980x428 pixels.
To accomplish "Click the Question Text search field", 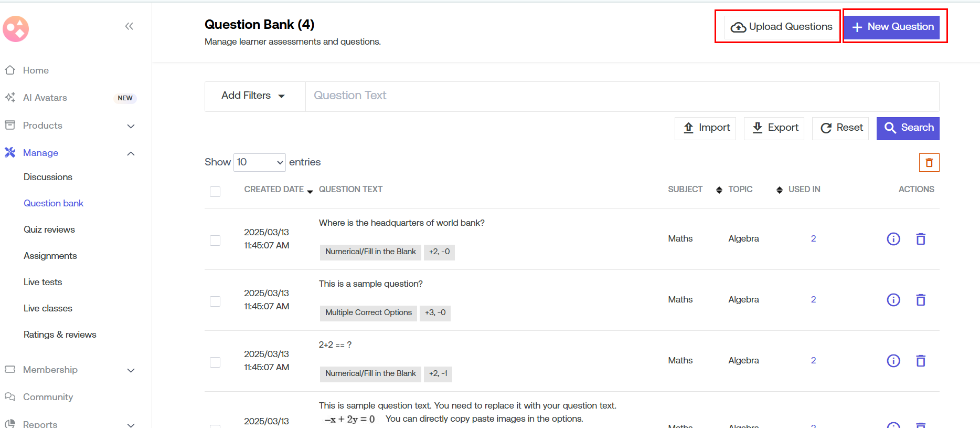I will click(622, 96).
